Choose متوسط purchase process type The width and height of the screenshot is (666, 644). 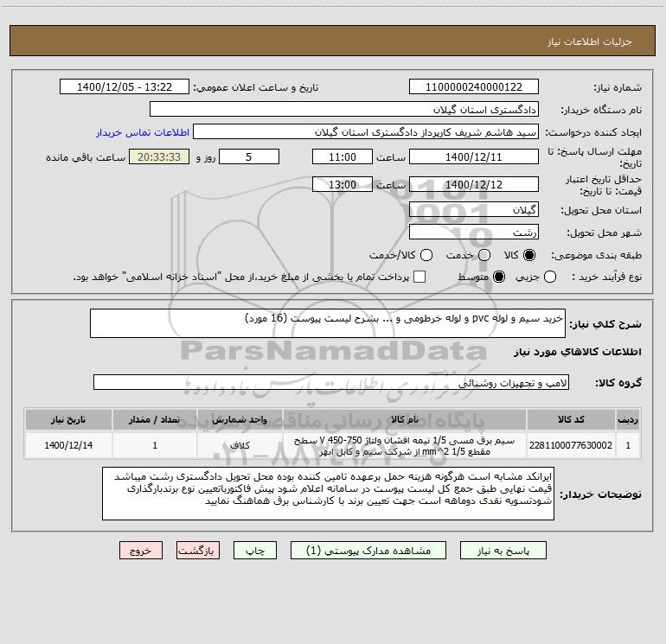pyautogui.click(x=499, y=277)
